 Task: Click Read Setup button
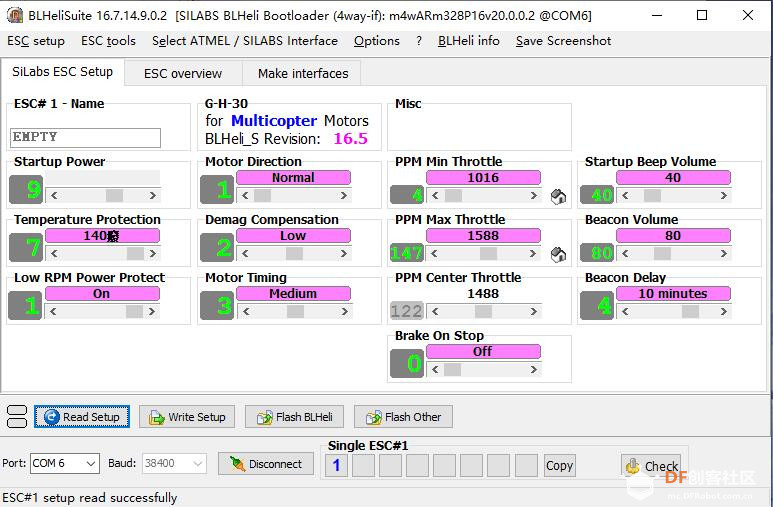click(82, 417)
